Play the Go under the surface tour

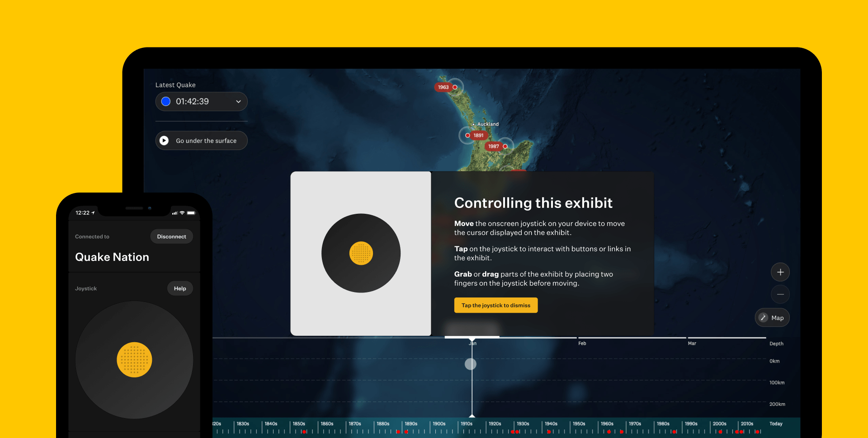pos(201,141)
